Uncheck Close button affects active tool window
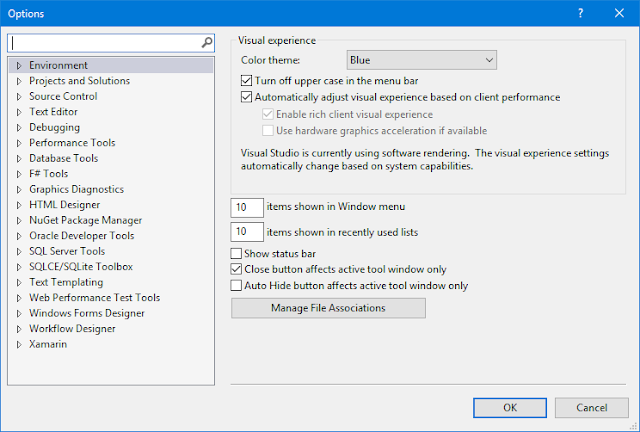The width and height of the screenshot is (640, 432). click(x=236, y=269)
